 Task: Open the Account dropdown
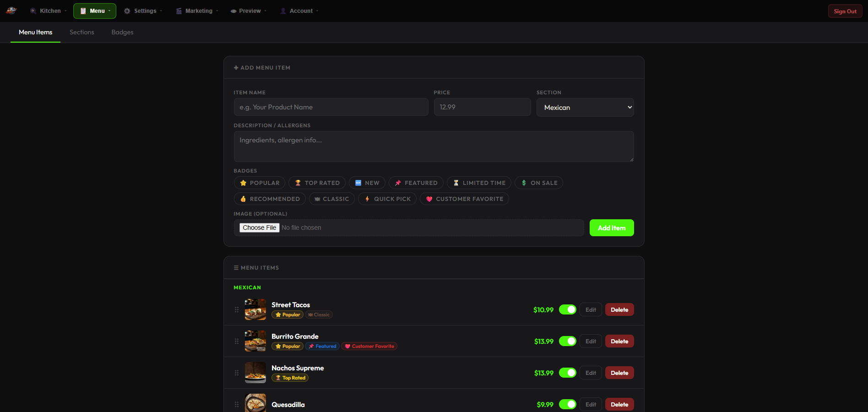[x=298, y=11]
